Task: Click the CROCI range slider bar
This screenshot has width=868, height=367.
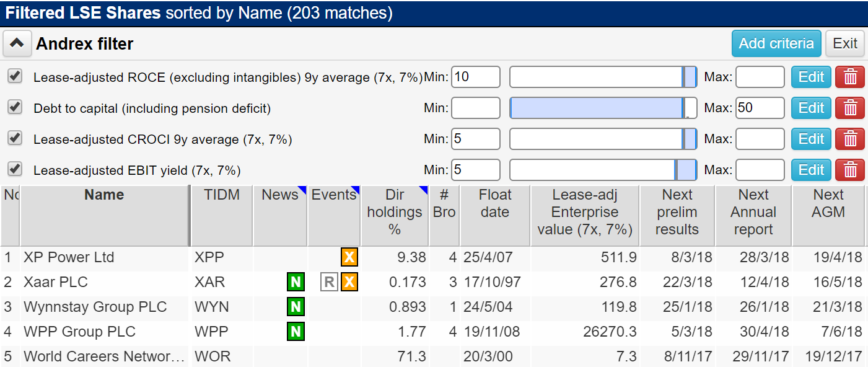Action: coord(603,139)
